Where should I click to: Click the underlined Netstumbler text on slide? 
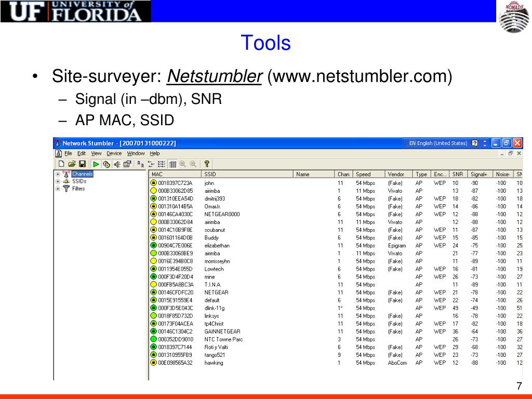pyautogui.click(x=215, y=76)
